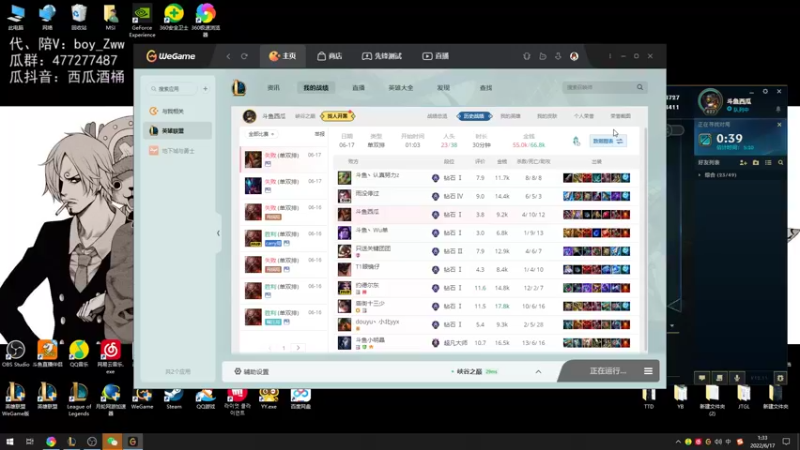Open the WeChat icon in the taskbar
The image size is (800, 450).
point(112,441)
